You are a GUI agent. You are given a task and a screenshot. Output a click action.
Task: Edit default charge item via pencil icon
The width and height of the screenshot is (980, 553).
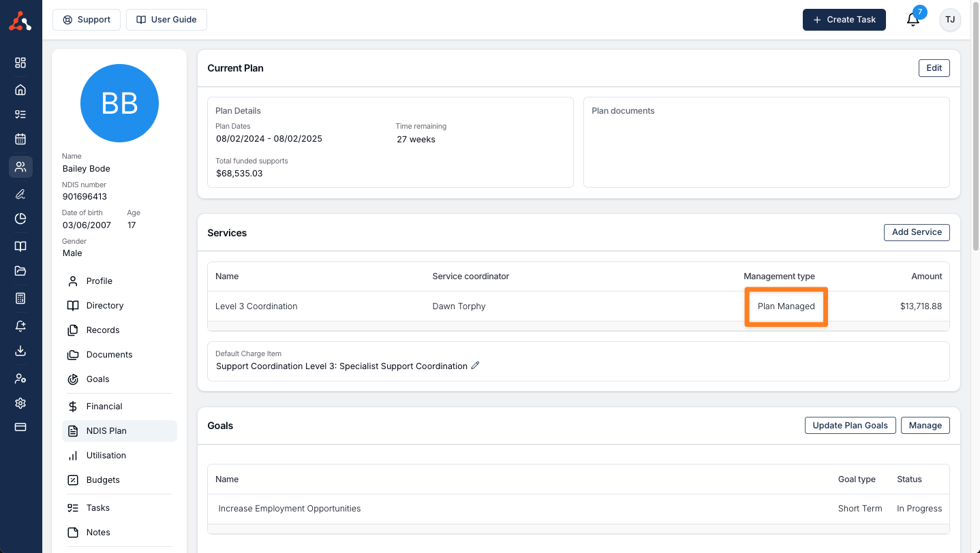(476, 366)
